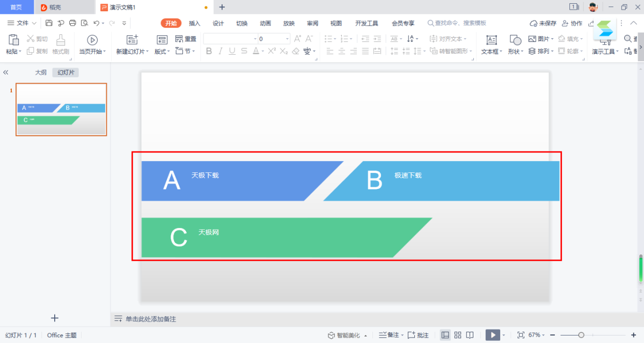The width and height of the screenshot is (644, 343).
Task: Click the Decrease Indent icon
Action: tap(365, 39)
